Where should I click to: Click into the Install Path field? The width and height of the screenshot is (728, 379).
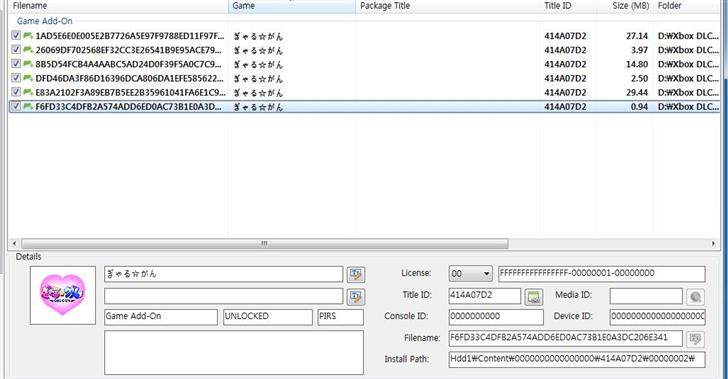point(577,359)
